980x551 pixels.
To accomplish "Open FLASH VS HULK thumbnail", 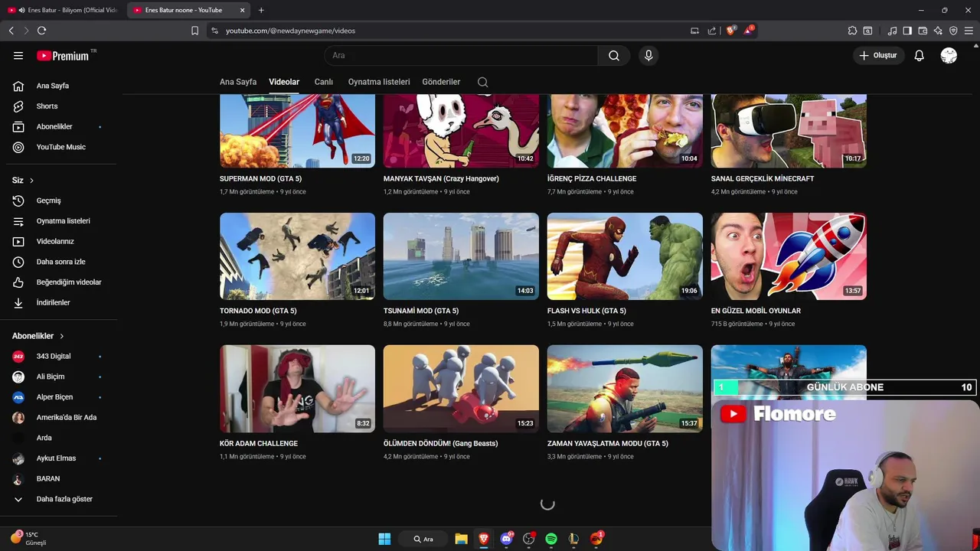I will tap(625, 256).
